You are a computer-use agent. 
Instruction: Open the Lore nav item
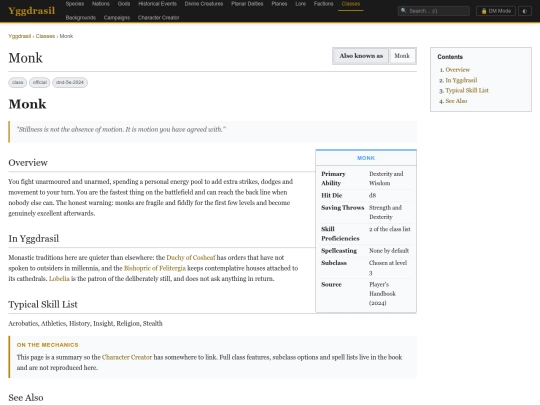tap(300, 4)
